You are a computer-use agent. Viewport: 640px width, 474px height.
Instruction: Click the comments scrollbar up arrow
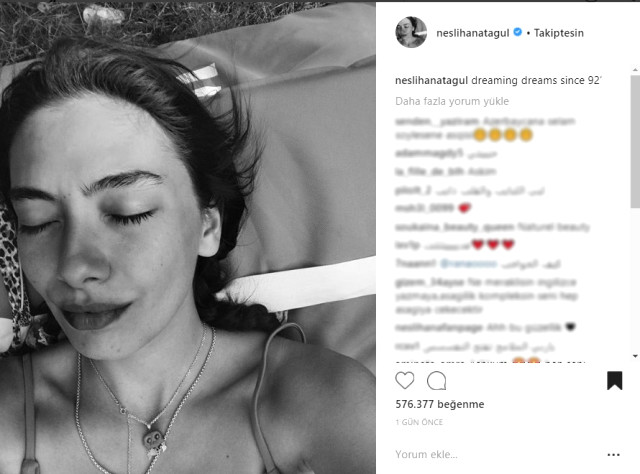point(636,70)
